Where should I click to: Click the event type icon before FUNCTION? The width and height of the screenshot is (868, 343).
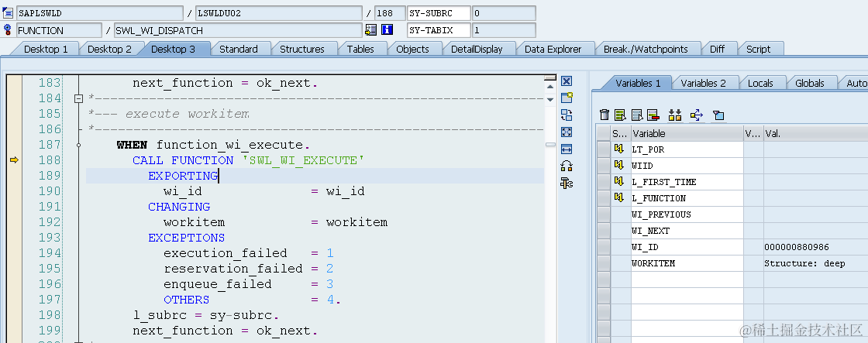(8, 30)
